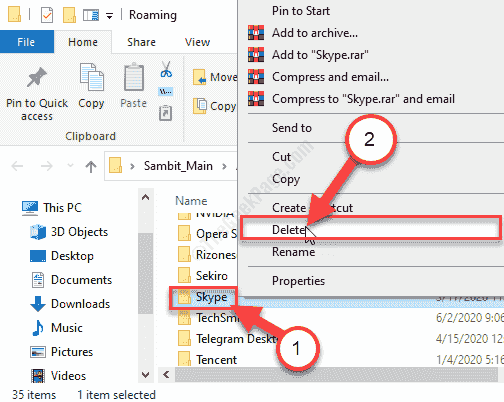This screenshot has height=402, width=504.
Task: Select the Tencent folder
Action: pos(208,360)
